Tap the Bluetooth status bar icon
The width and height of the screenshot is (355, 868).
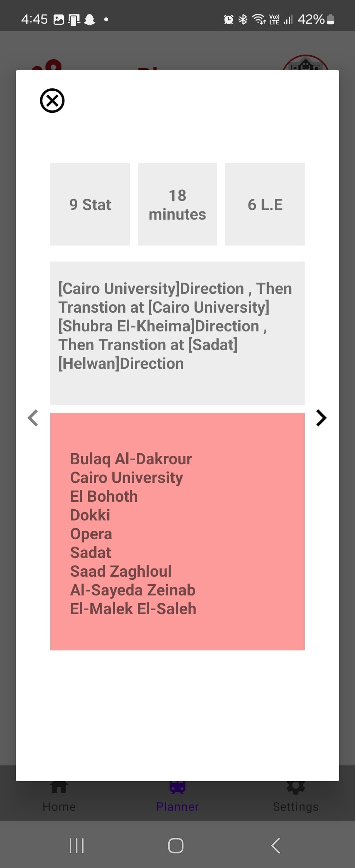coord(243,19)
